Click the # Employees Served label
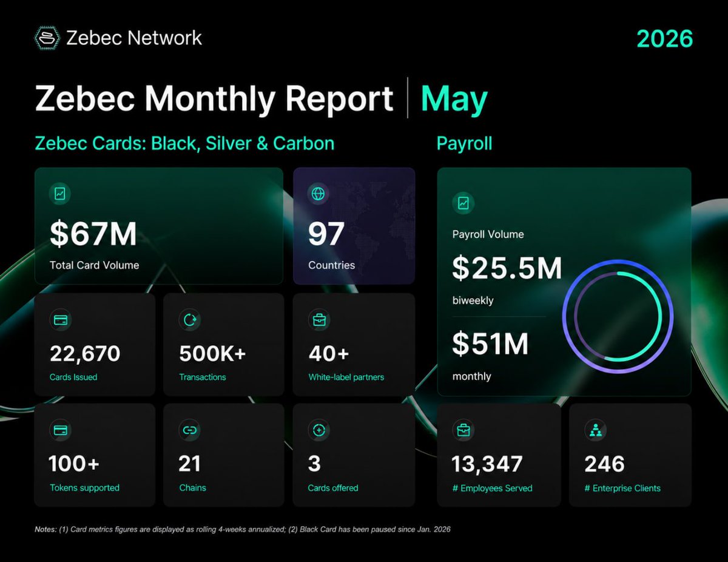Viewport: 728px width, 562px height. pos(492,487)
